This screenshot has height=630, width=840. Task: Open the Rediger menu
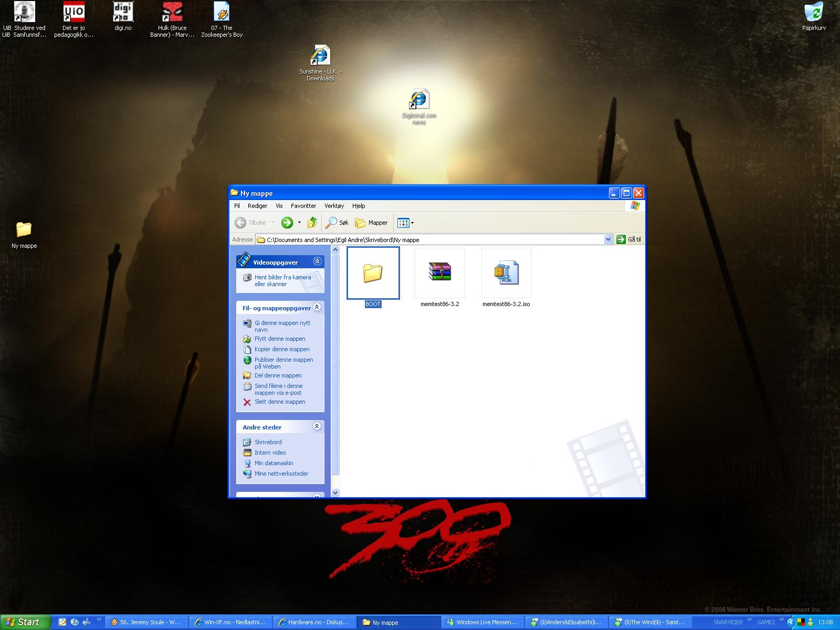pos(257,206)
